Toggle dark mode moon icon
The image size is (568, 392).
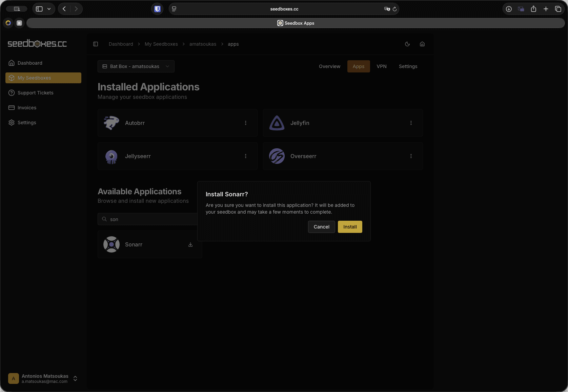407,44
